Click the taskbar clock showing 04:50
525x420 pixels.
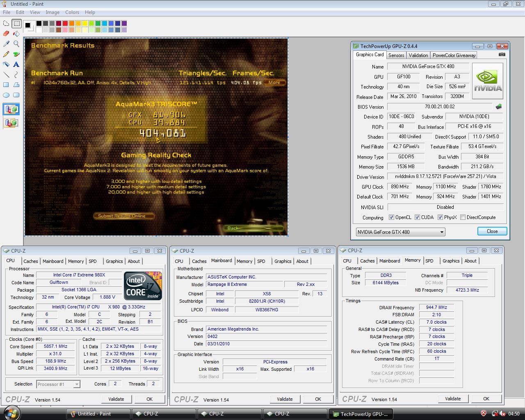tap(514, 414)
